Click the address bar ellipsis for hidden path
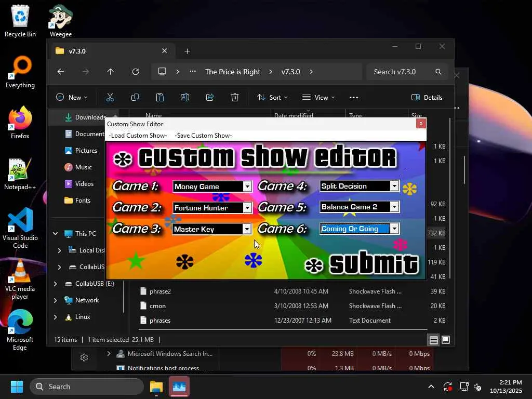The height and width of the screenshot is (399, 532). coord(192,72)
